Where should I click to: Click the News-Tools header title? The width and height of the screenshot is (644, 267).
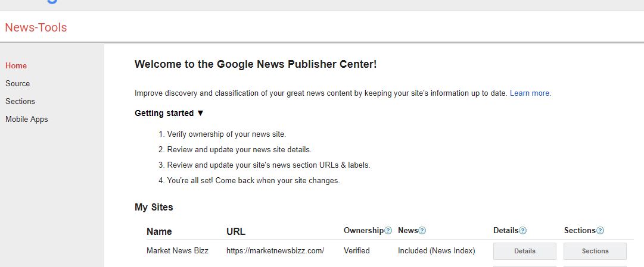[x=36, y=27]
